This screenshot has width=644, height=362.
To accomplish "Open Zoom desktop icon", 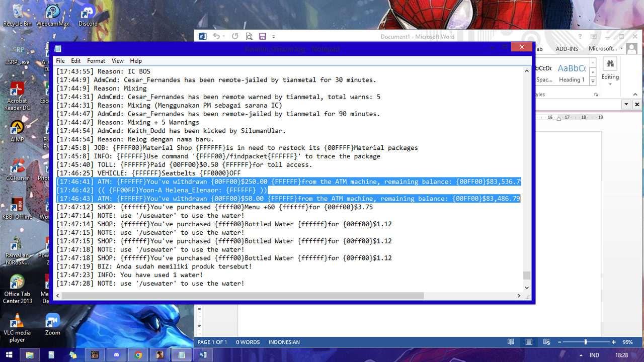I will (52, 324).
